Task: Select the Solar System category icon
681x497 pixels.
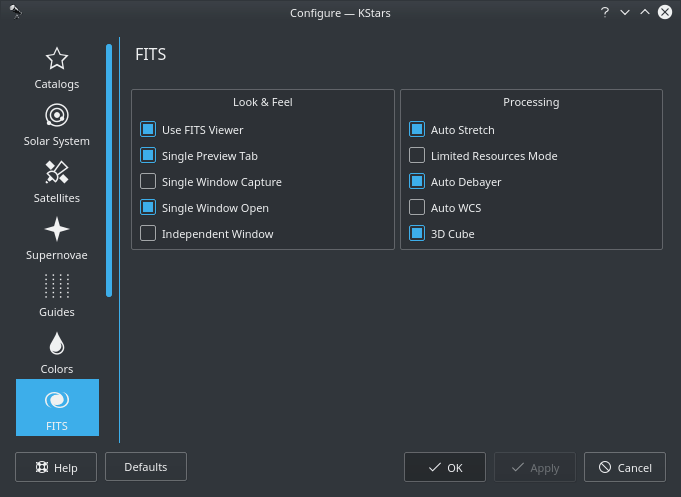Action: pos(57,125)
